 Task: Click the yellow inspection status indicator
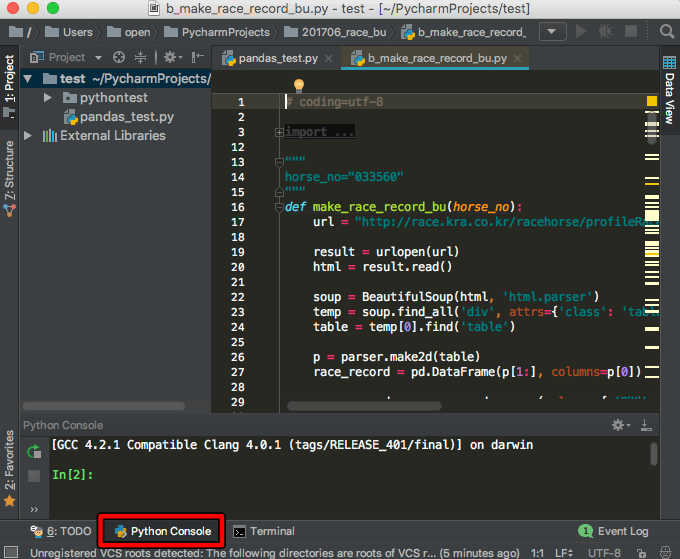(651, 101)
